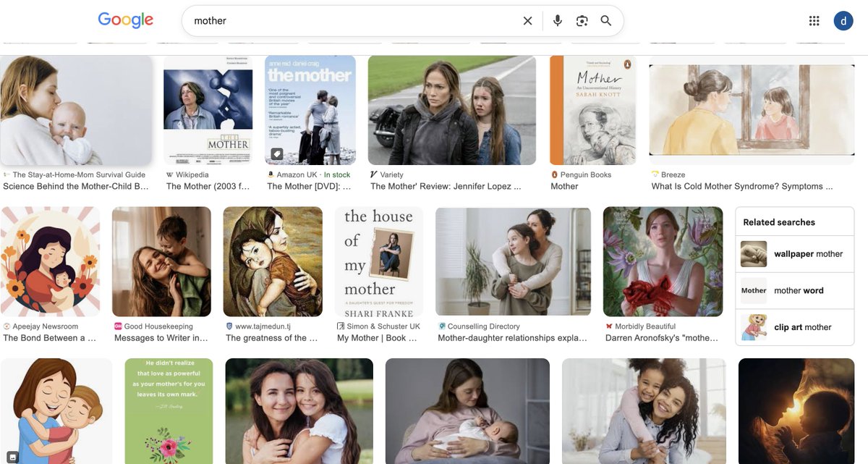868x464 pixels.
Task: Click the 'In stock' label under Amazon UK
Action: pyautogui.click(x=337, y=175)
